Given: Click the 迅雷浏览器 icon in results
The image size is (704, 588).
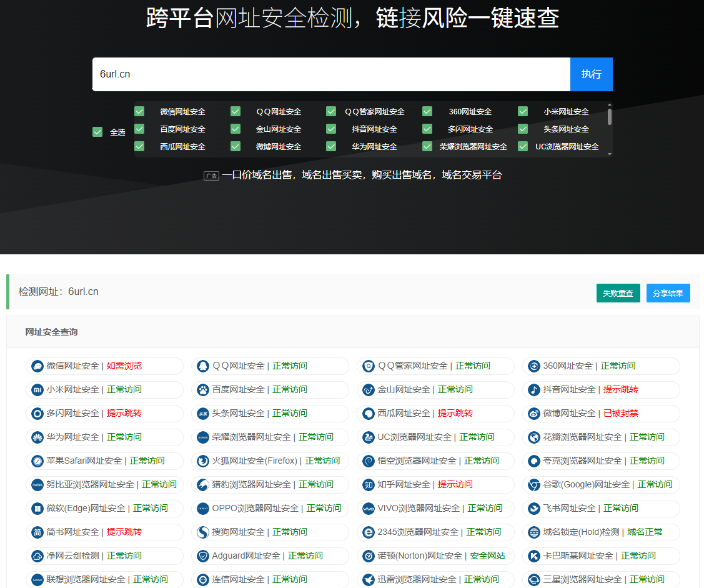Looking at the screenshot, I should click(369, 580).
